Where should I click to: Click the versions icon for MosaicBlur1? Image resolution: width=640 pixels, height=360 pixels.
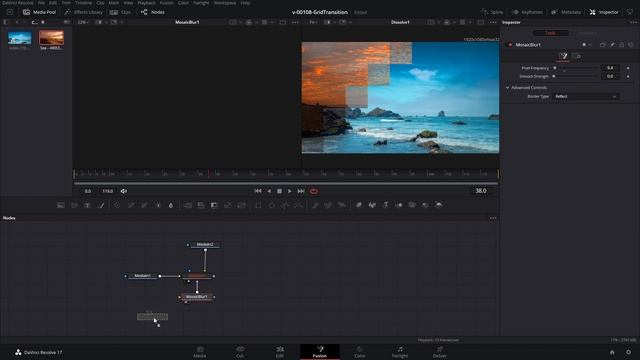click(603, 44)
